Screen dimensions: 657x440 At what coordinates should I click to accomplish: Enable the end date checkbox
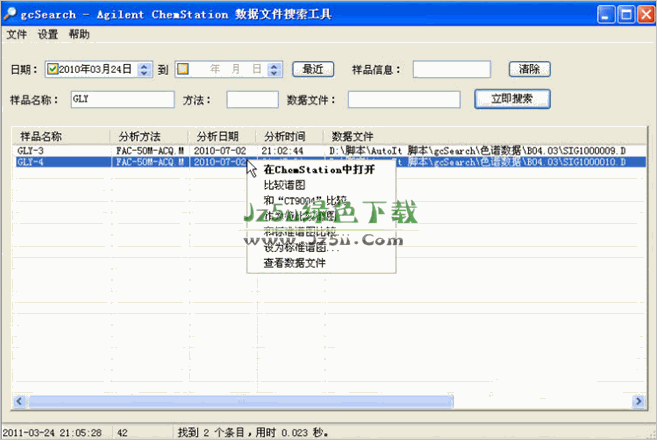183,69
